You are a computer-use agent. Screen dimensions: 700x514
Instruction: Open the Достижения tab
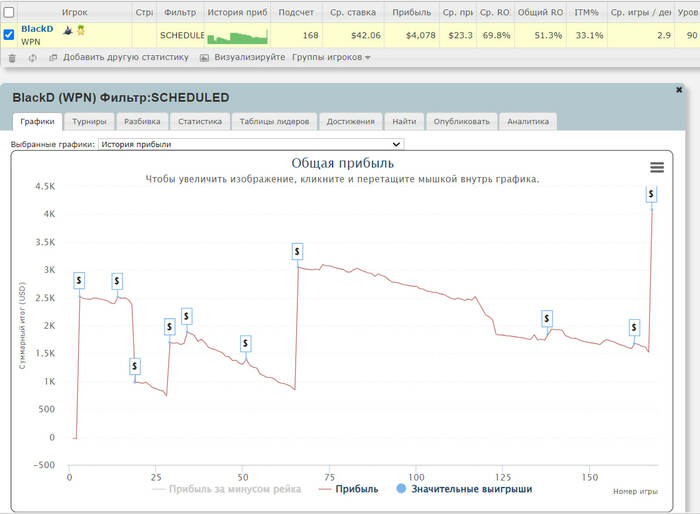coord(350,121)
